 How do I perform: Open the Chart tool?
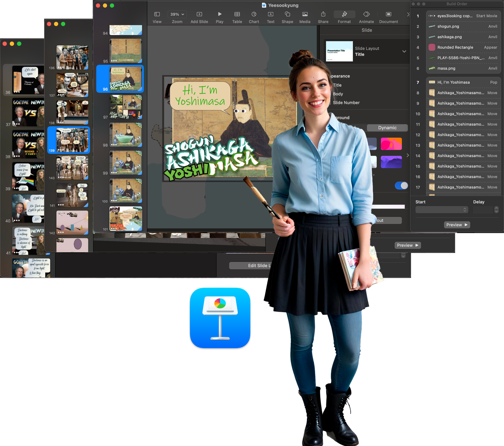click(254, 14)
